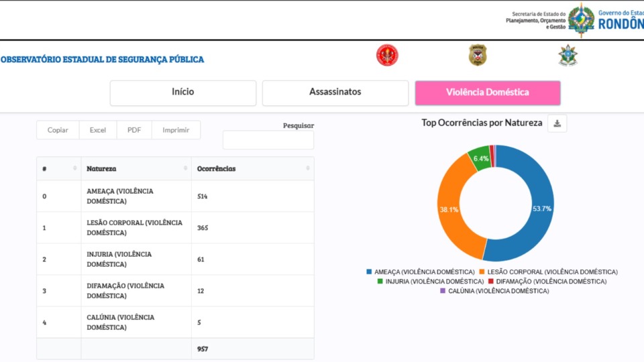
Task: Focus the Pesquisar search field
Action: pyautogui.click(x=268, y=140)
